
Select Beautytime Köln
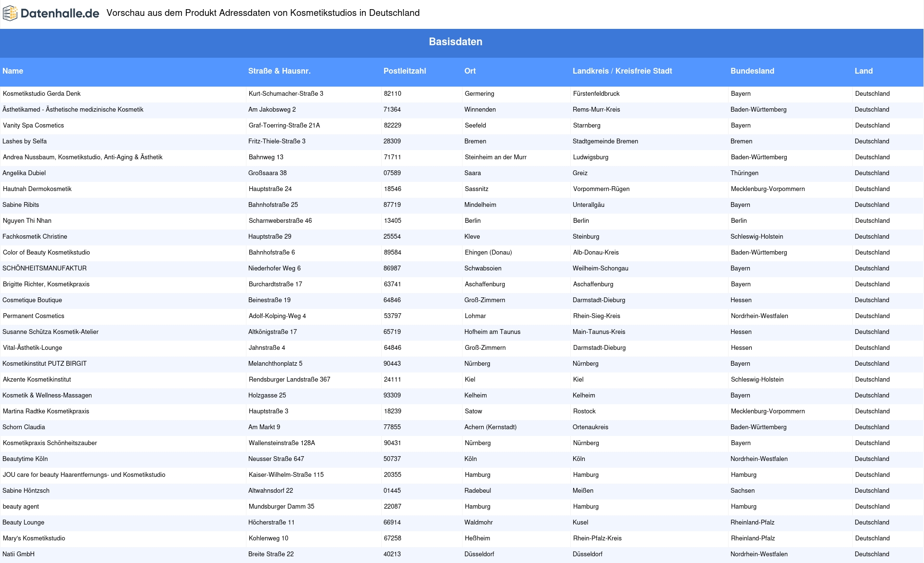click(25, 459)
